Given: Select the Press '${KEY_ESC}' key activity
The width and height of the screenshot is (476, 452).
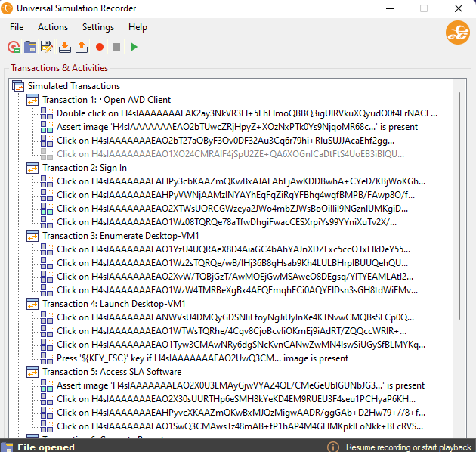Looking at the screenshot, I should pos(202,358).
